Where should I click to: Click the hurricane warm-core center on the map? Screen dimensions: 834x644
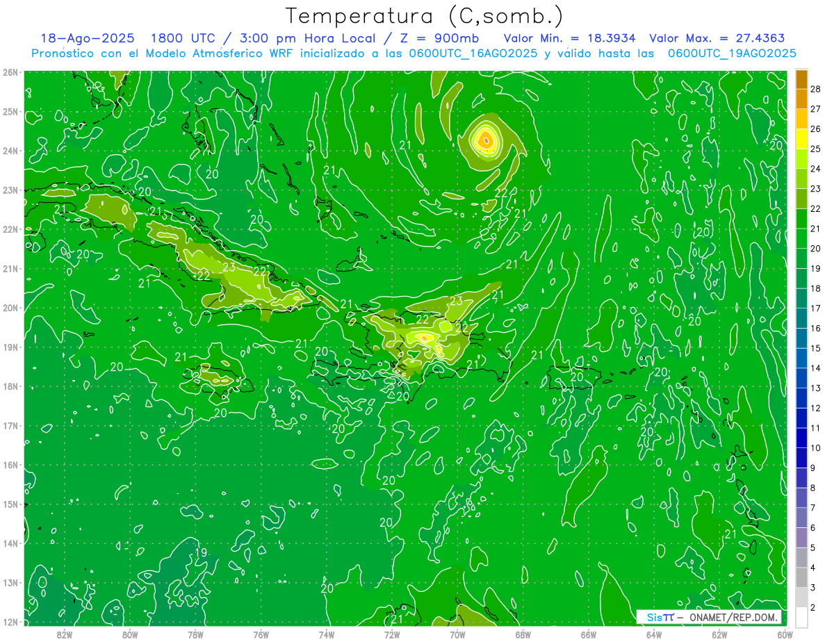tap(486, 140)
